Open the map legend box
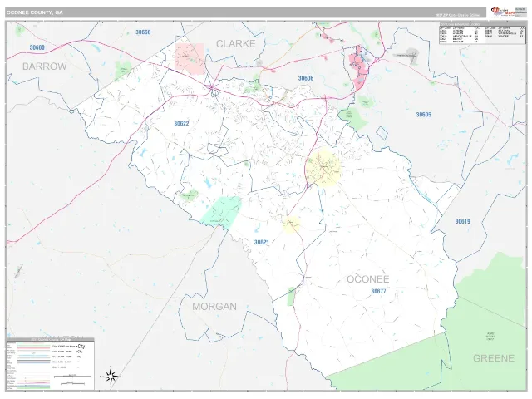 pyautogui.click(x=50, y=364)
